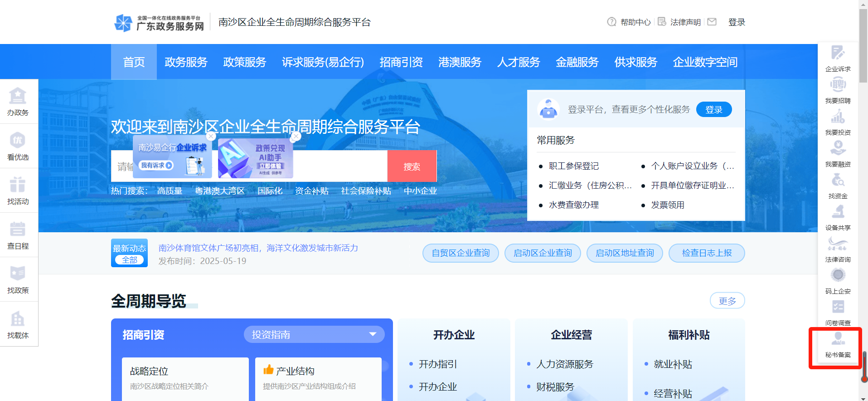Click the 秘书备案 icon

point(838,339)
